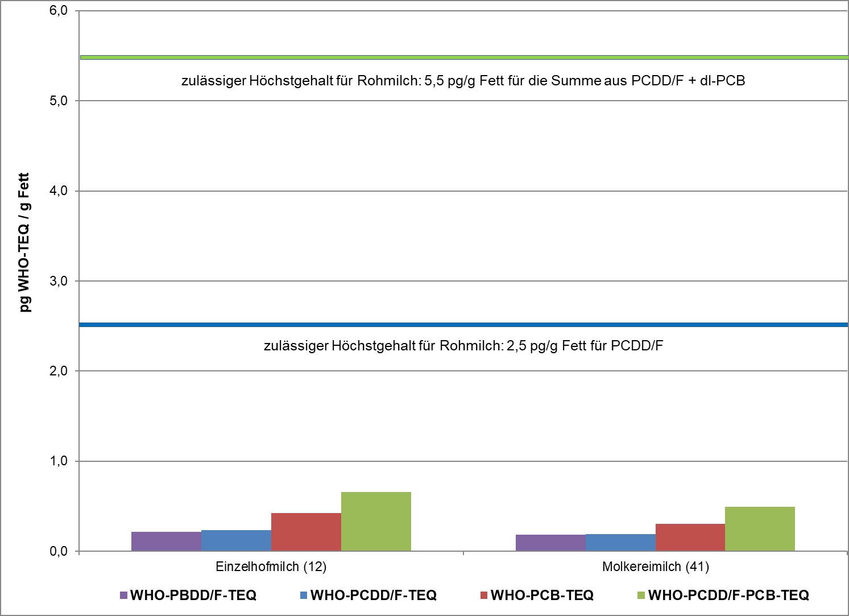Click the red WHO-PCB-TEQ legend swatch
The height and width of the screenshot is (616, 849).
coord(484,596)
